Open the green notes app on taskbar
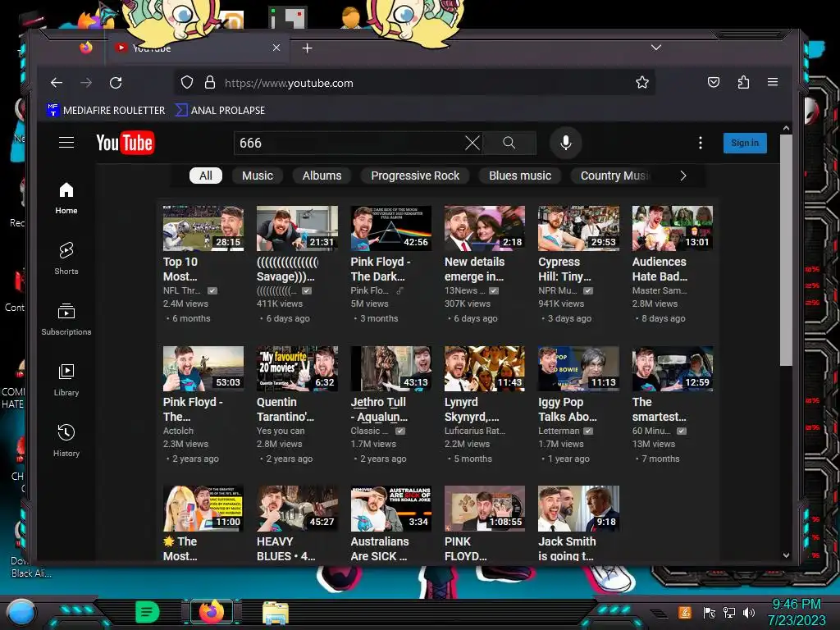The image size is (840, 630). point(148,612)
